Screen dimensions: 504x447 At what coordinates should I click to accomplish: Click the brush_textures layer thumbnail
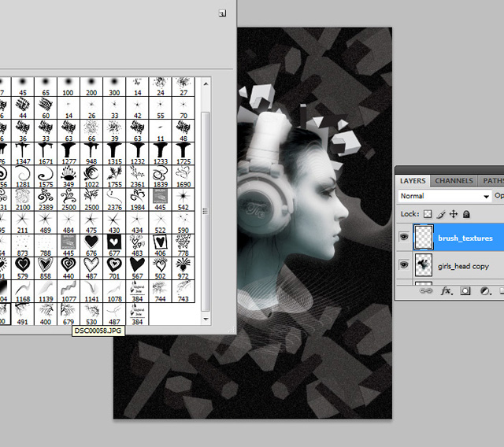(424, 238)
